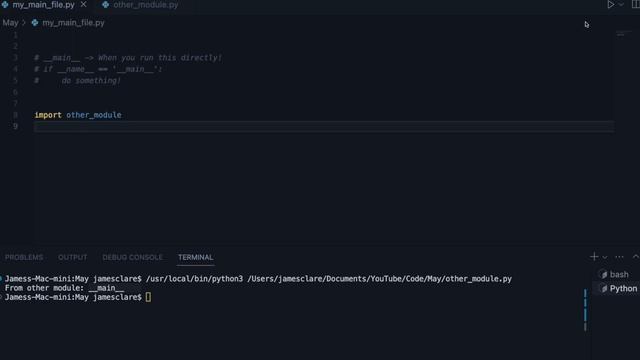Click 'other_module' in the import statement
Image resolution: width=640 pixels, height=360 pixels.
tap(94, 115)
